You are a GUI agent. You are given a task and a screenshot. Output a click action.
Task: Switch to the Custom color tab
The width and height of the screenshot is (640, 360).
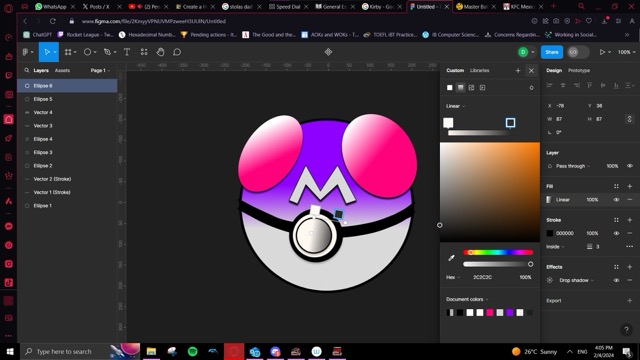point(455,70)
